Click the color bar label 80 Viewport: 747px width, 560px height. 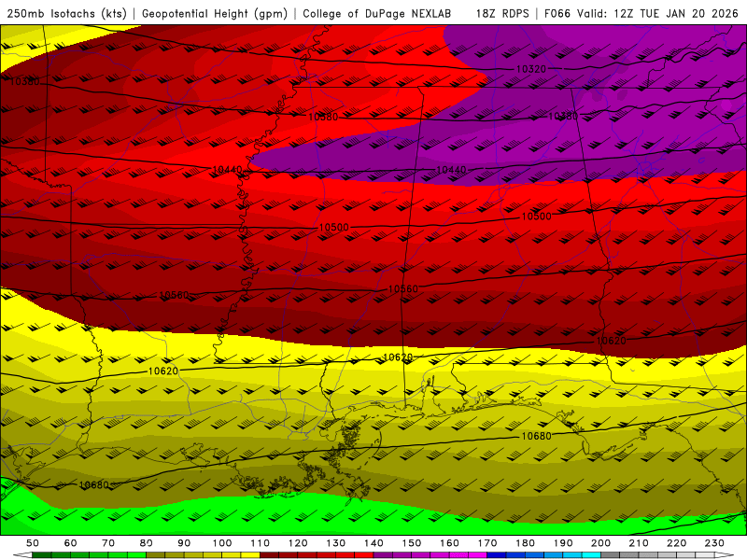point(146,543)
